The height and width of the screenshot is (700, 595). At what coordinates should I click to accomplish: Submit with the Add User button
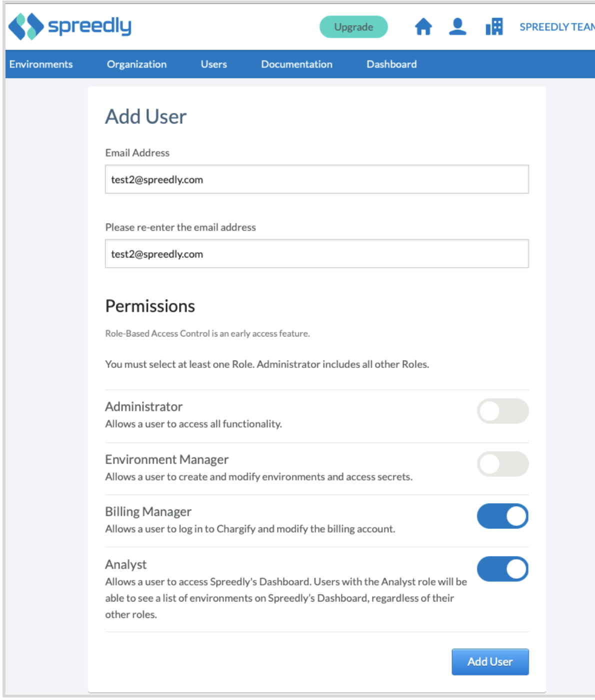490,661
